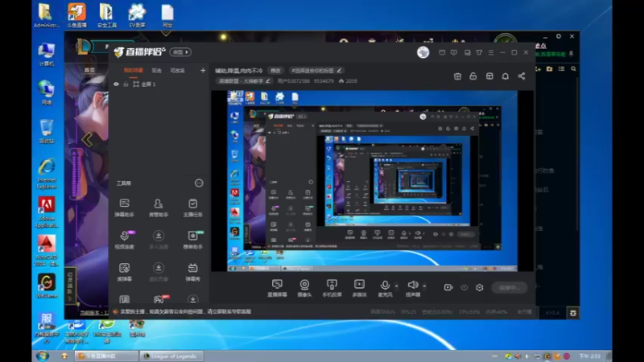644x362 pixels.
Task: Add 手机投屏 phone mirroring source
Action: pyautogui.click(x=332, y=288)
